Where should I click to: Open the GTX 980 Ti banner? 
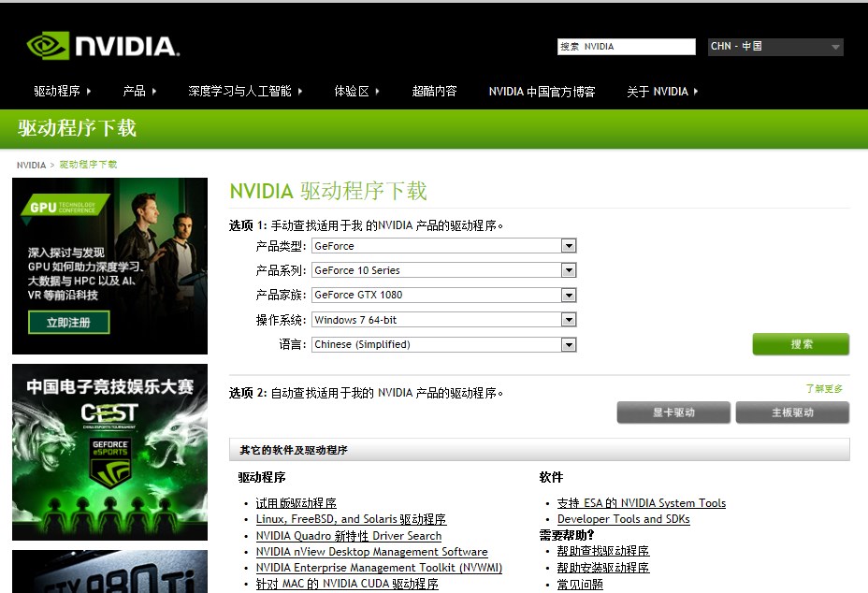click(x=109, y=571)
